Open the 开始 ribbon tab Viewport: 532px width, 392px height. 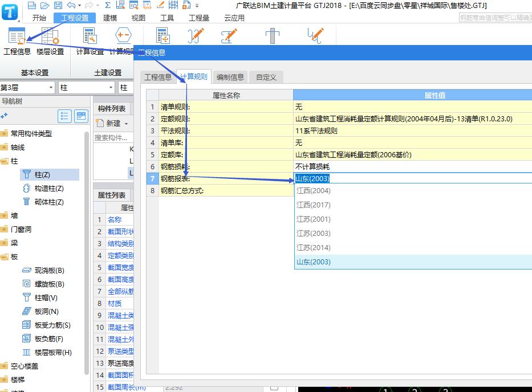pyautogui.click(x=39, y=18)
